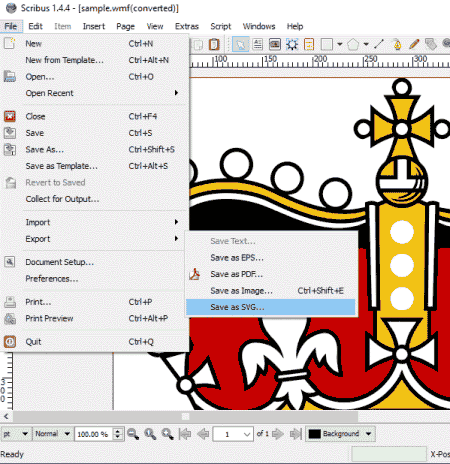Click the horizontal scrollbar thumb
Image resolution: width=450 pixels, height=464 pixels.
click(x=185, y=416)
